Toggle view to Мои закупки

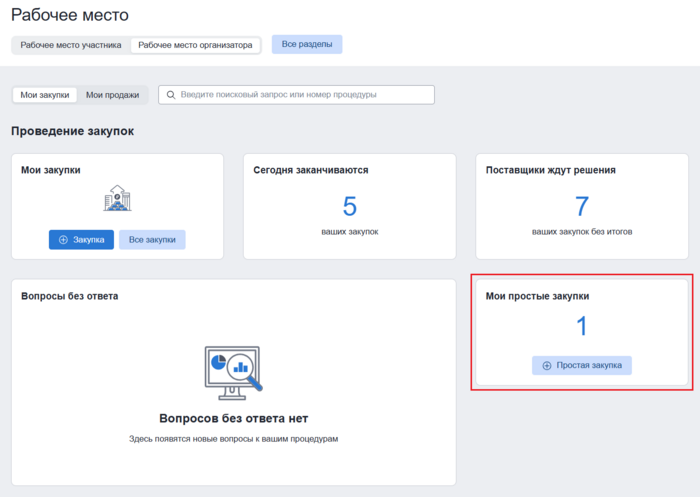45,95
